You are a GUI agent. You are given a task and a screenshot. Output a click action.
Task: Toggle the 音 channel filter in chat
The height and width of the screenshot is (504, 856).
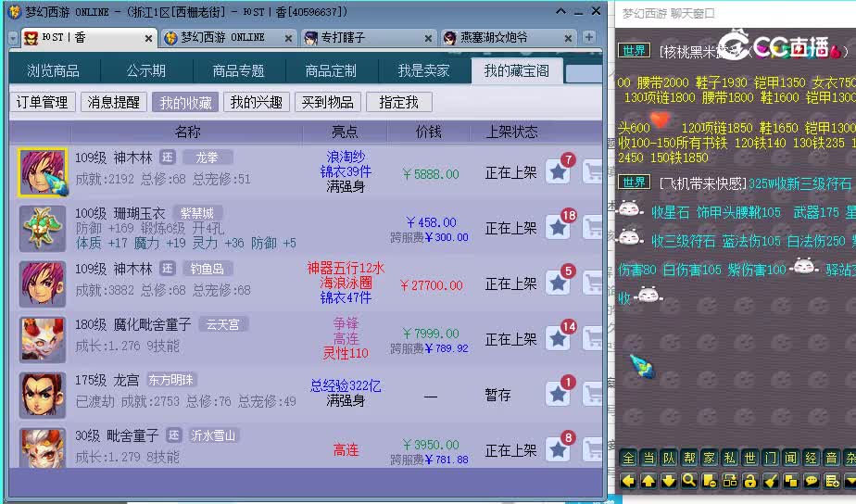click(x=831, y=458)
